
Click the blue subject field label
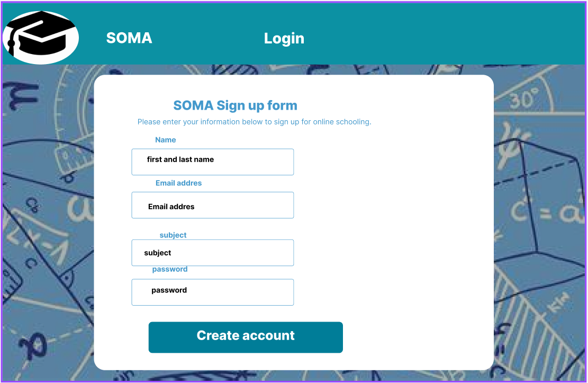coord(173,235)
